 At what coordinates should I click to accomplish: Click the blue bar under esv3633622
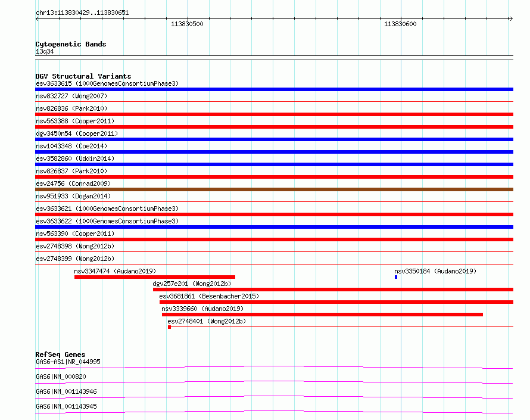pyautogui.click(x=274, y=227)
